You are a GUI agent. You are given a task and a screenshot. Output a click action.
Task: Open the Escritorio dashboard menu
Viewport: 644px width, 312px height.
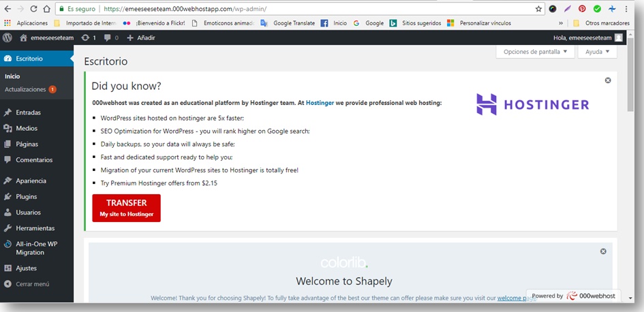pos(37,59)
